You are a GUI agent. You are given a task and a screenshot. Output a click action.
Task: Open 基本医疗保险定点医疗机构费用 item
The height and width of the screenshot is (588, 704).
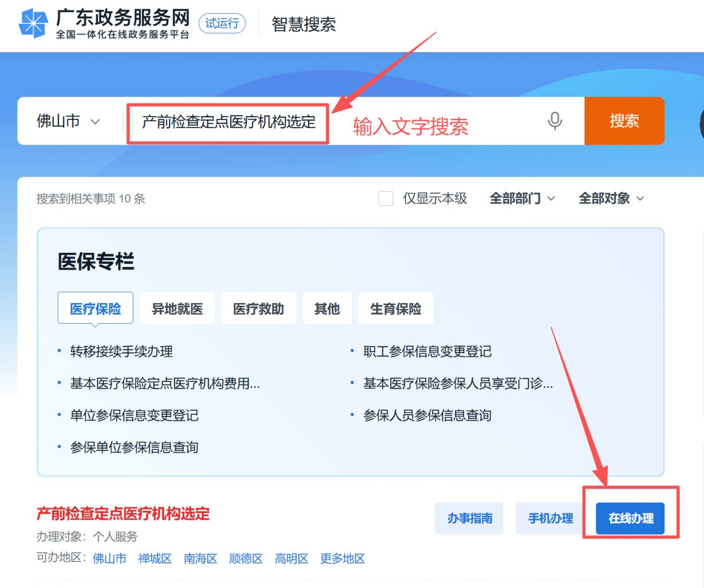click(165, 383)
